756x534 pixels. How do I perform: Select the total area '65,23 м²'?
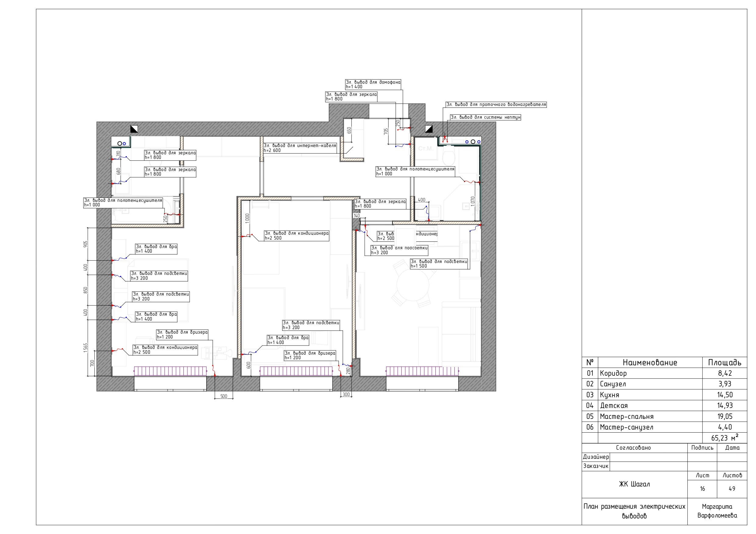[x=725, y=438]
